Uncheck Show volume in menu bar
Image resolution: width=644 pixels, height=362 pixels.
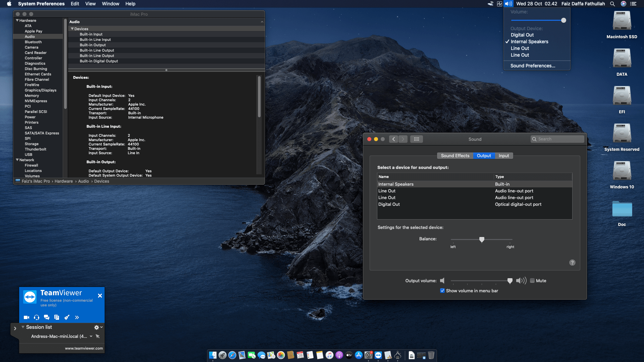click(442, 291)
